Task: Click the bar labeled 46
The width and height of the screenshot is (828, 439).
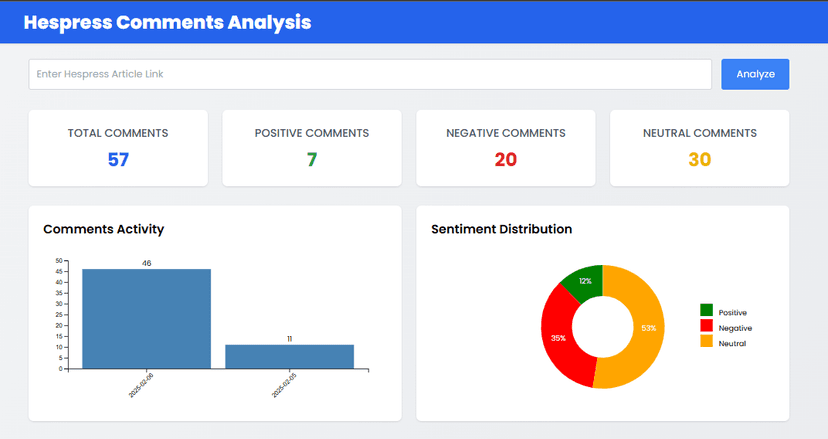Action: (x=146, y=319)
